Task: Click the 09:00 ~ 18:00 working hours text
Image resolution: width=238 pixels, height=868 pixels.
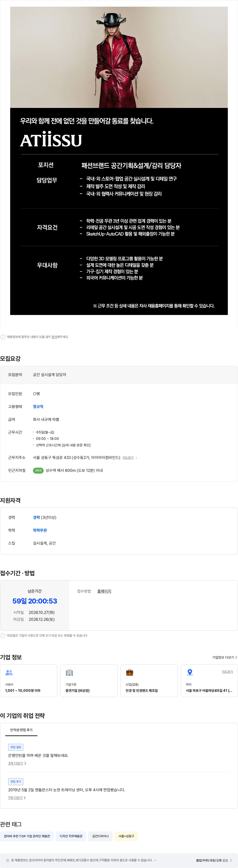Action: 47,439
